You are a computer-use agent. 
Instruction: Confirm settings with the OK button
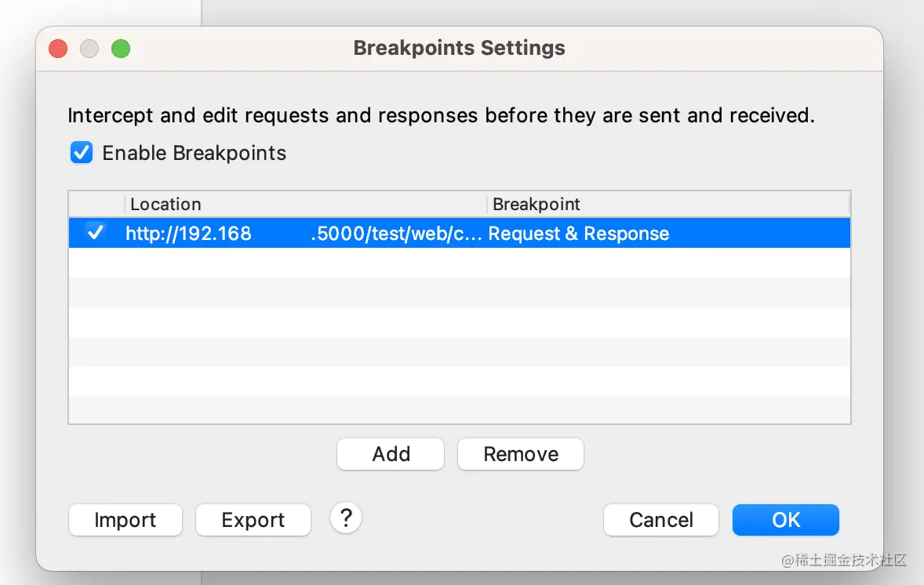pyautogui.click(x=785, y=520)
